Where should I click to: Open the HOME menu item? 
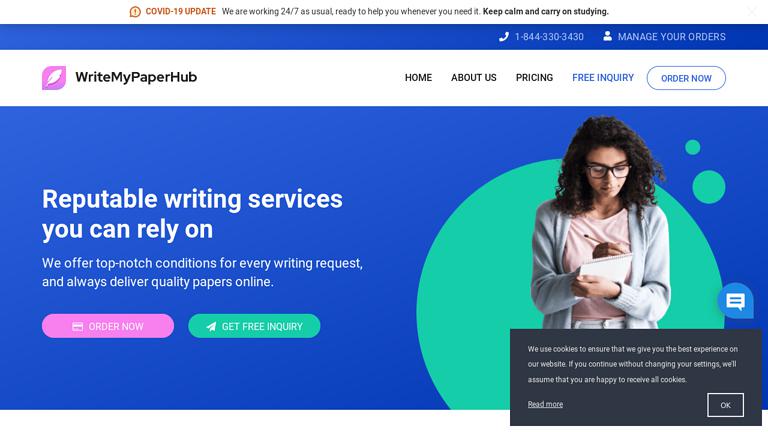418,78
